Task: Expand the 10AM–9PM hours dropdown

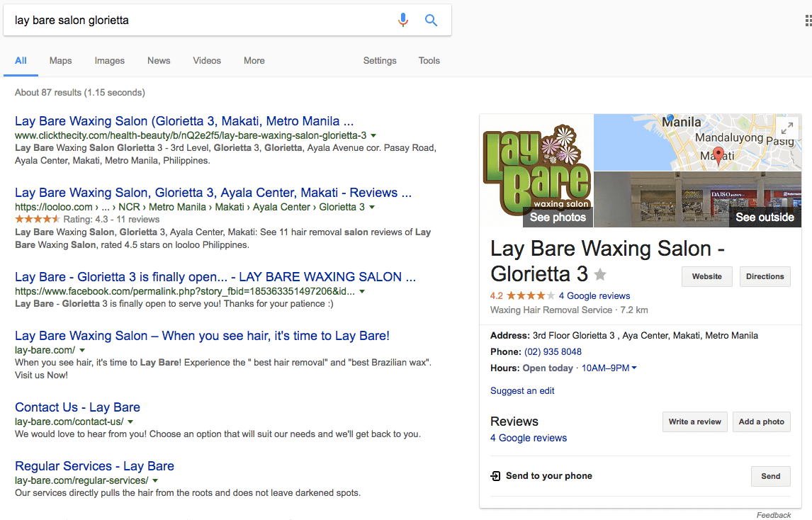Action: (x=609, y=368)
